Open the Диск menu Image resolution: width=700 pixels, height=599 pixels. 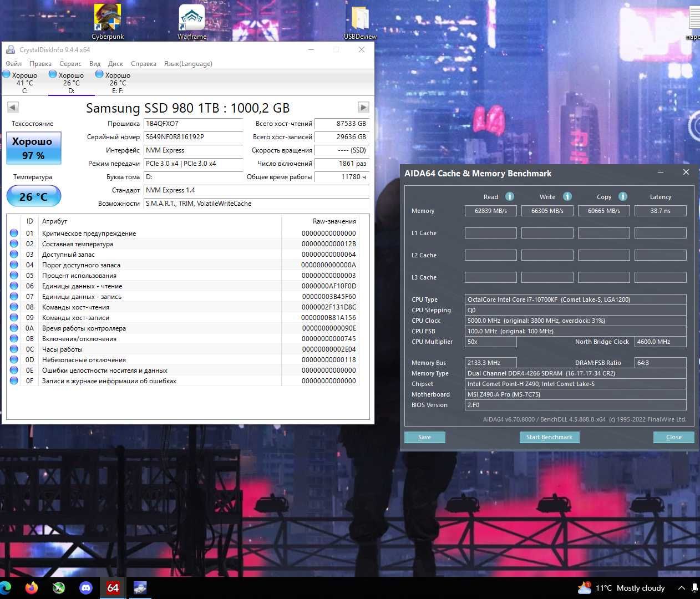(115, 64)
